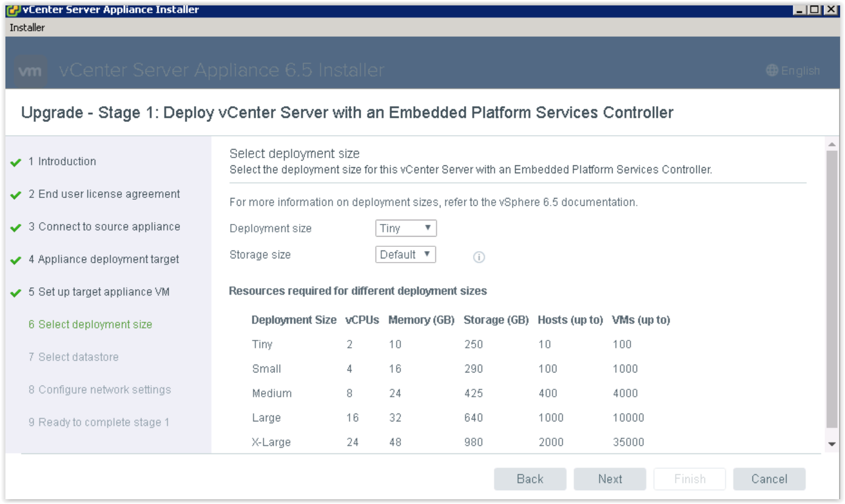Click the 2000 hosts value
Screen dimensions: 845x504
click(551, 442)
